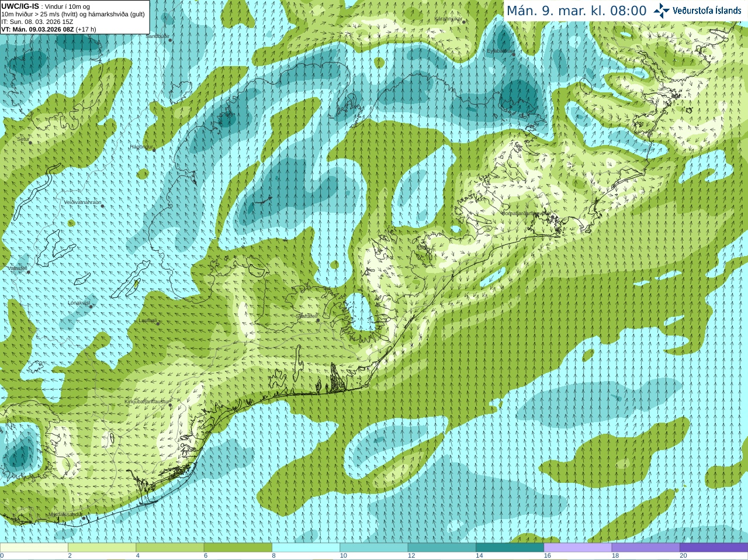Click the 18–20 m/s purple legend swatch

coord(646,548)
